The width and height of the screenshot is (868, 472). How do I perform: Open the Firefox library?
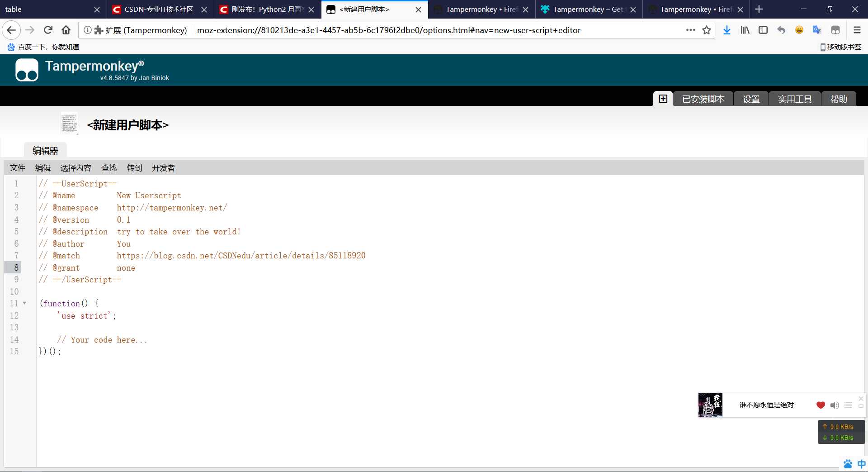pyautogui.click(x=745, y=30)
